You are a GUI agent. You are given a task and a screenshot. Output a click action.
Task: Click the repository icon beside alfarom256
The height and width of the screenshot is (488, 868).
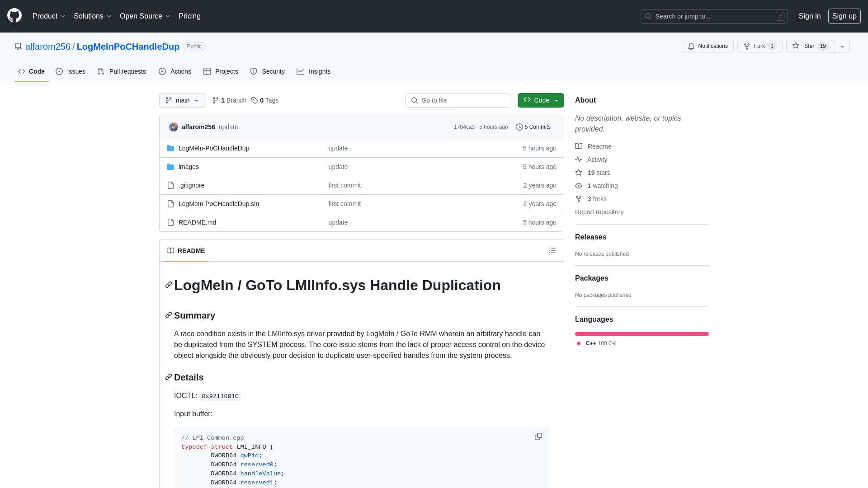point(18,47)
